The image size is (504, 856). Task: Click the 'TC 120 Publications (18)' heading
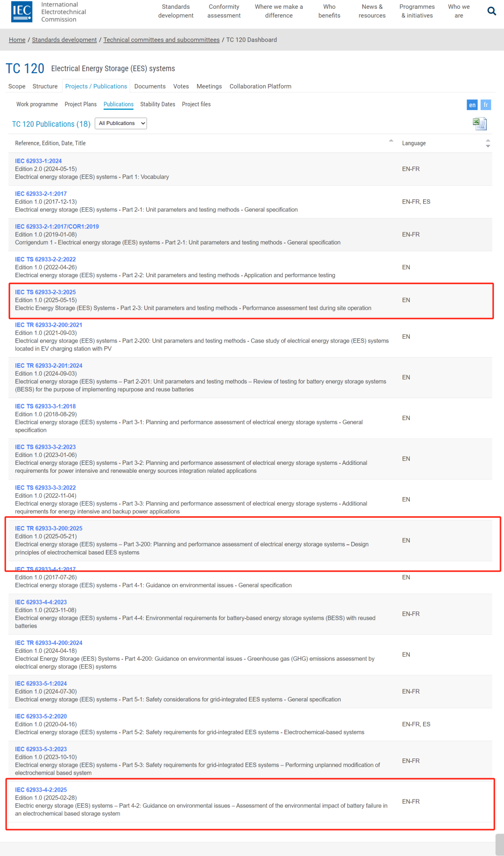tap(51, 124)
